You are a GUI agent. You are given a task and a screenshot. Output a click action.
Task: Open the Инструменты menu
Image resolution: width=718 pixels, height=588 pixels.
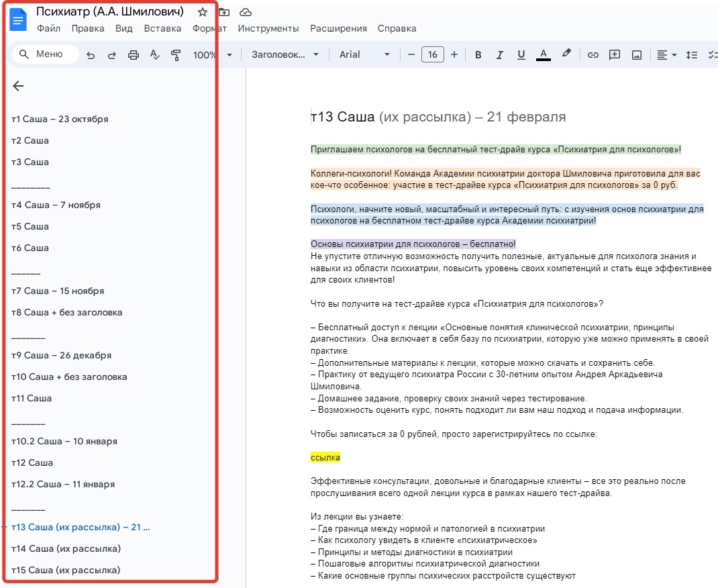click(268, 28)
